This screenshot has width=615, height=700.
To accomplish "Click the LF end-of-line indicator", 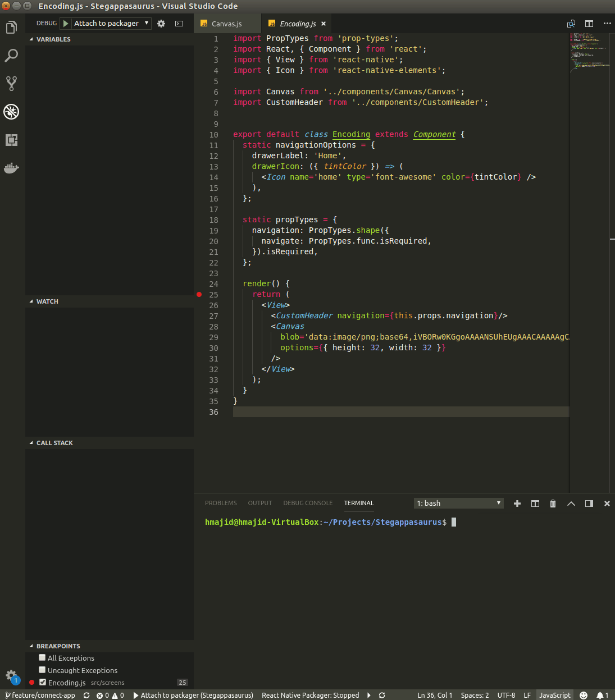I will click(527, 695).
